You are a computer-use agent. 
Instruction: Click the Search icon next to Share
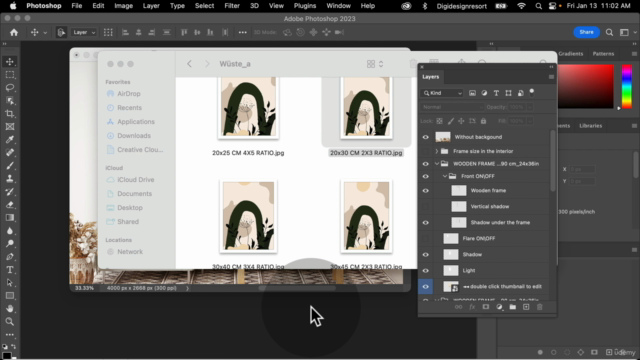tap(609, 32)
